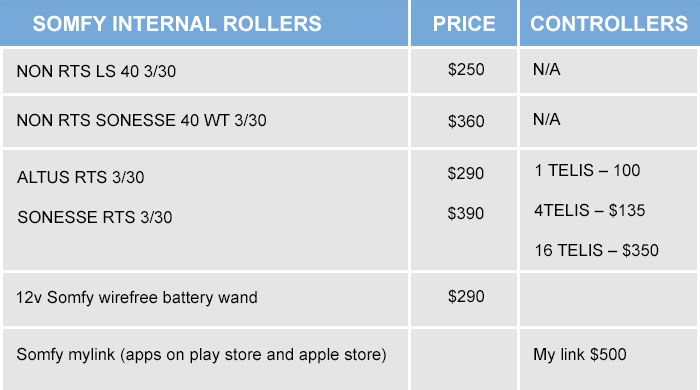The image size is (700, 390).
Task: Click the SOMFY INTERNAL ROLLERS column header
Action: pyautogui.click(x=177, y=24)
